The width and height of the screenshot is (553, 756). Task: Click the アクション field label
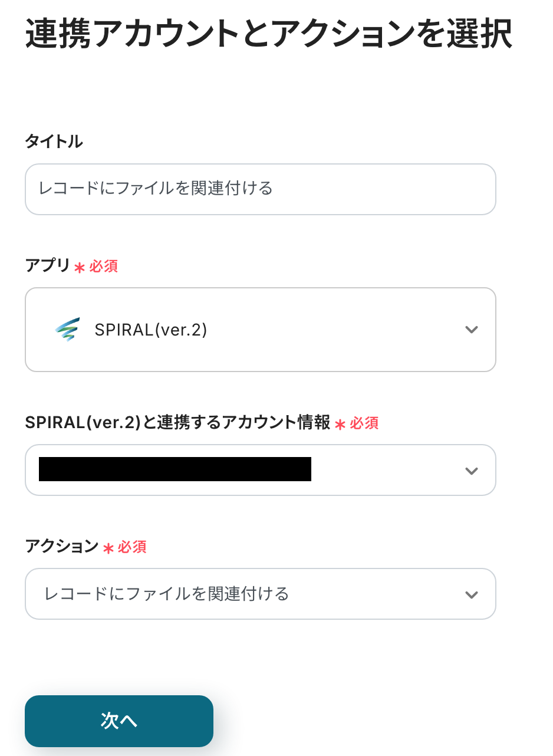[x=61, y=547]
